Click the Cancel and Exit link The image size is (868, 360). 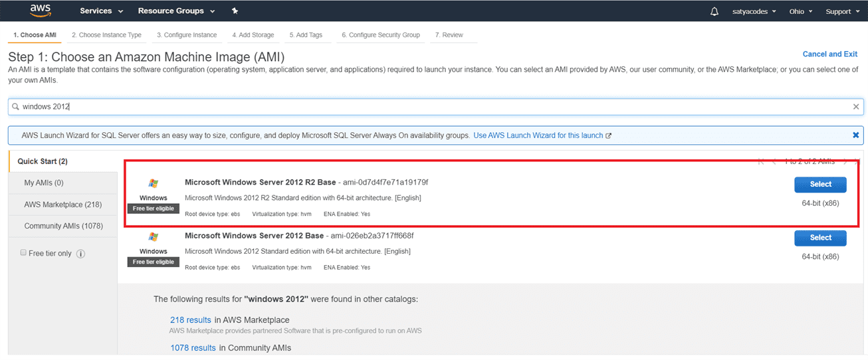(829, 54)
